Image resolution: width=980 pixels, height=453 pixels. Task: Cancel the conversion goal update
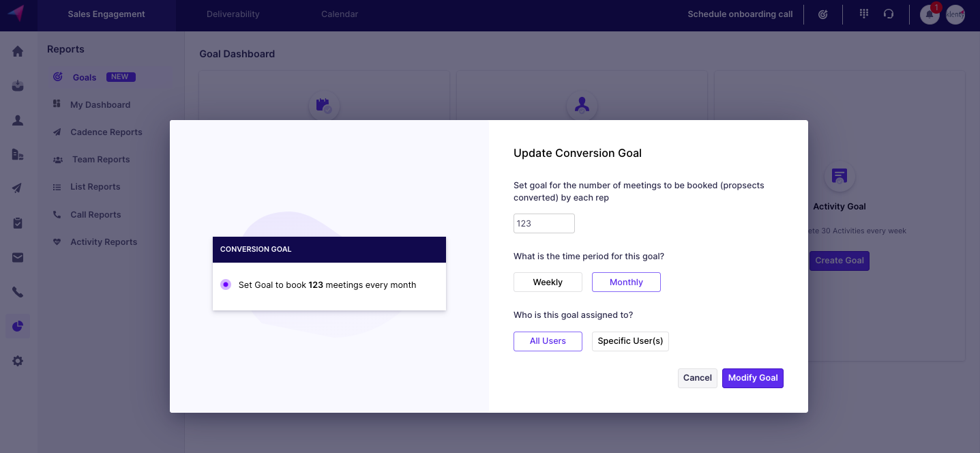697,378
